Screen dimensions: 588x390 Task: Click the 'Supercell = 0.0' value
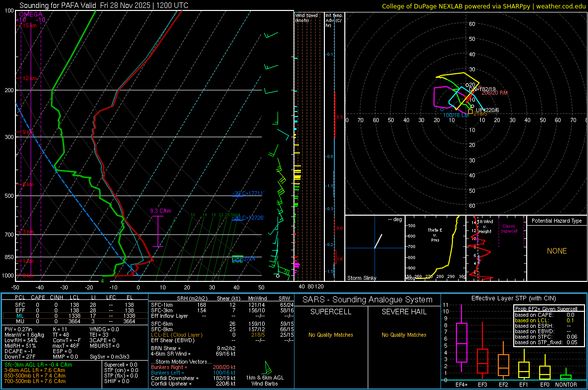121,365
